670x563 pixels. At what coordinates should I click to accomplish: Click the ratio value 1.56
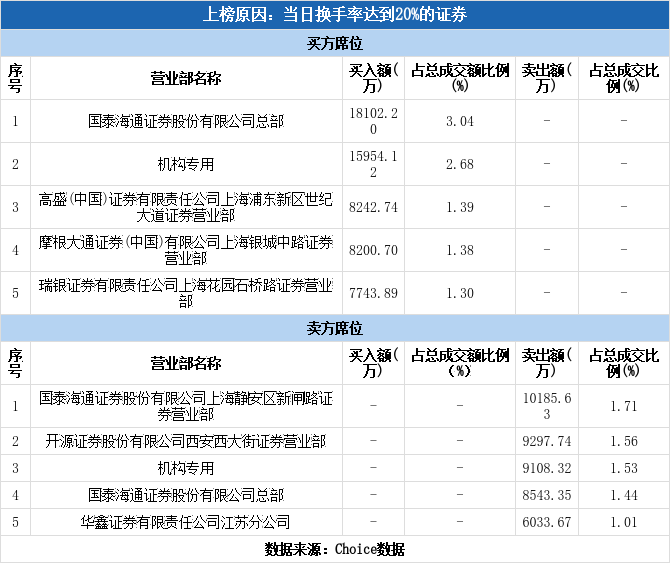pos(624,441)
